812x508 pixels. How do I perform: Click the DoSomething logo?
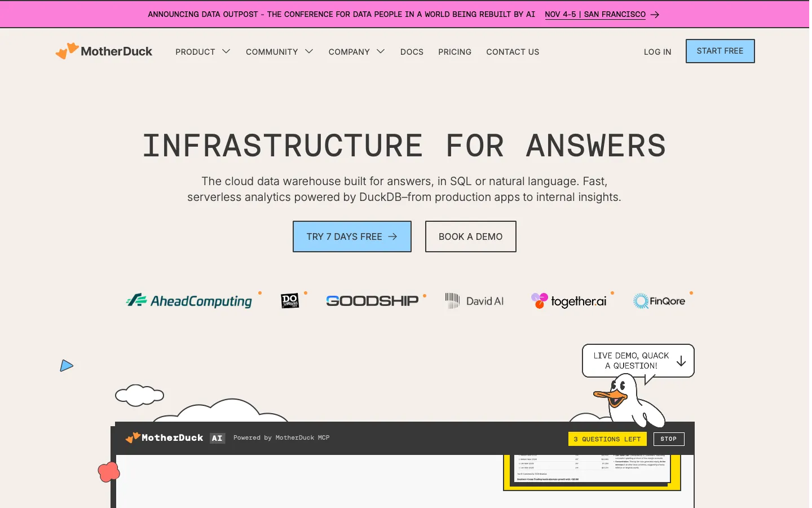coord(290,300)
